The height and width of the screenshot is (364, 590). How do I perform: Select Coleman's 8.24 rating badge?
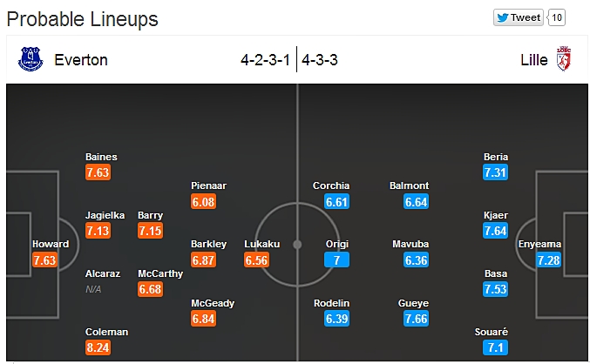[98, 347]
